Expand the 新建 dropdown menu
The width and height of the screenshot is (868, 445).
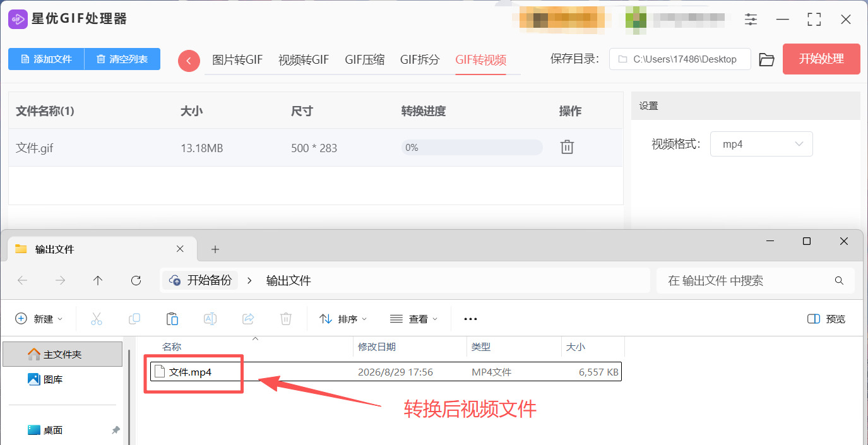(39, 319)
